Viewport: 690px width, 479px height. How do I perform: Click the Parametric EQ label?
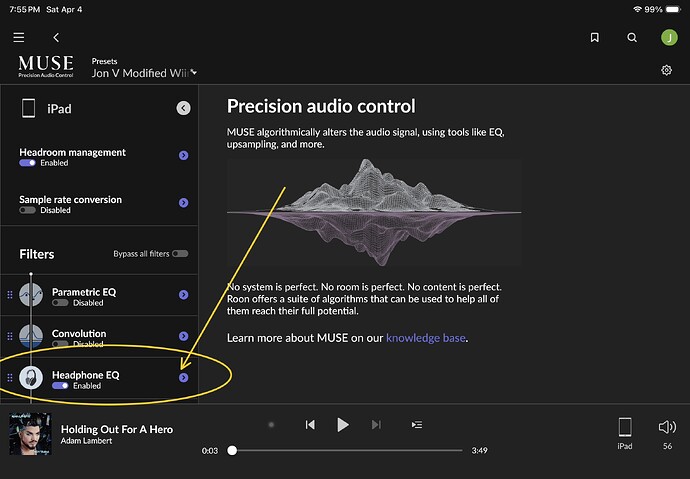tap(84, 292)
